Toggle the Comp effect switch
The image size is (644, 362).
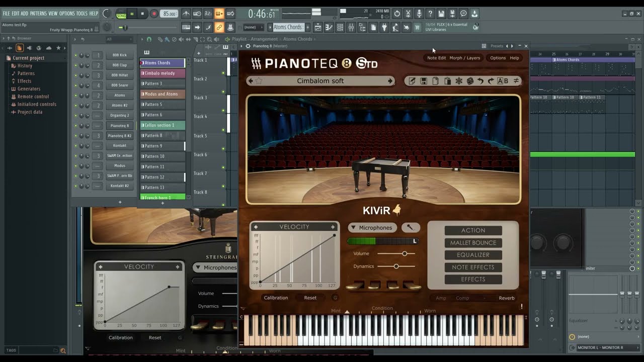462,298
